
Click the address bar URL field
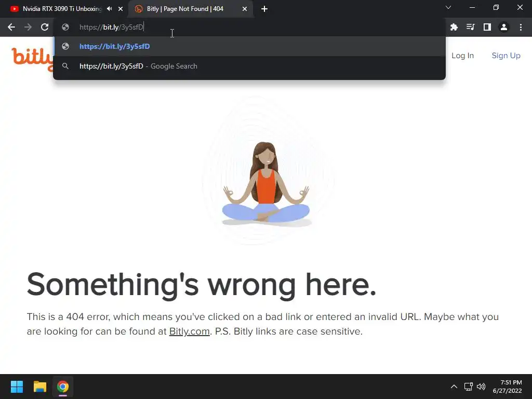249,27
